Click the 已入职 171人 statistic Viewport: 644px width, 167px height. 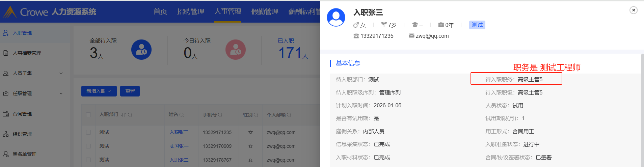[x=293, y=49]
